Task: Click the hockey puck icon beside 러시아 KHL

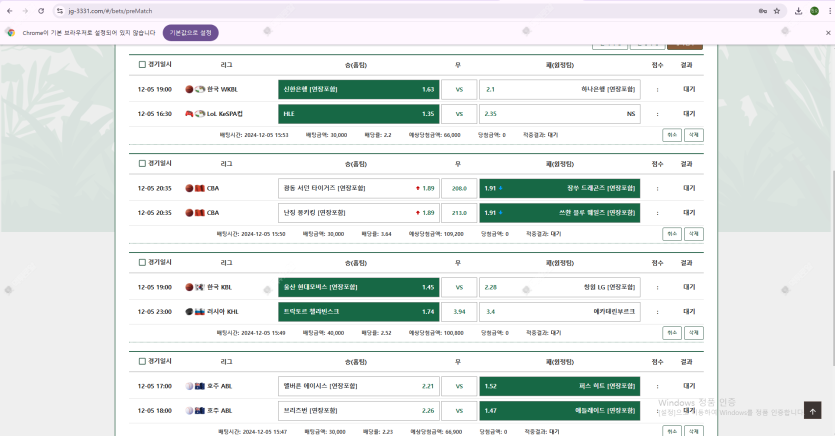Action: pyautogui.click(x=189, y=311)
